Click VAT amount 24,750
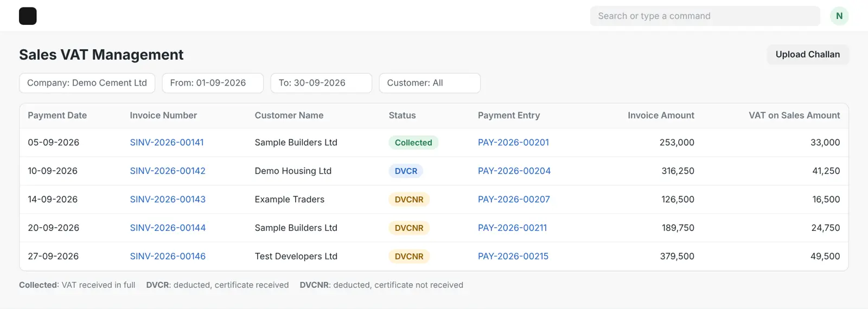This screenshot has width=868, height=309. 826,228
